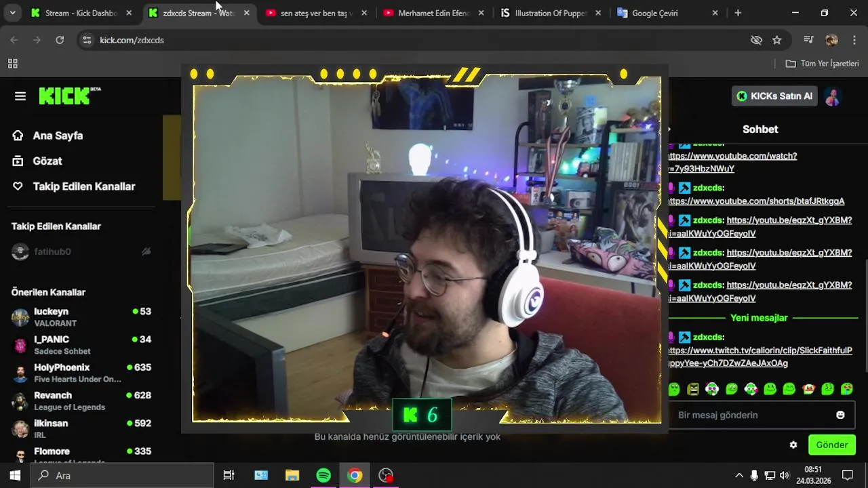The image size is (868, 488).
Task: Click the chat panel scrollbar
Action: click(865, 315)
